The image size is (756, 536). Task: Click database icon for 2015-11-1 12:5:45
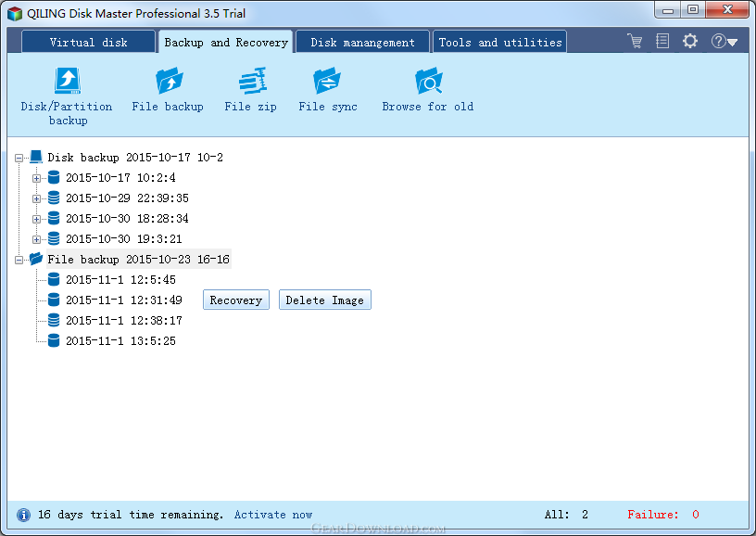[54, 279]
